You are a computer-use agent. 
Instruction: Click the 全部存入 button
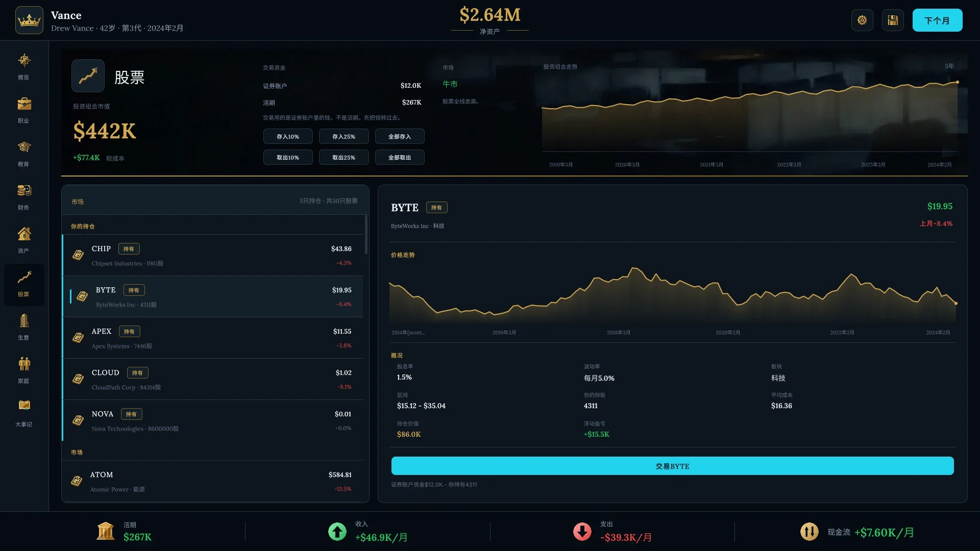click(400, 137)
